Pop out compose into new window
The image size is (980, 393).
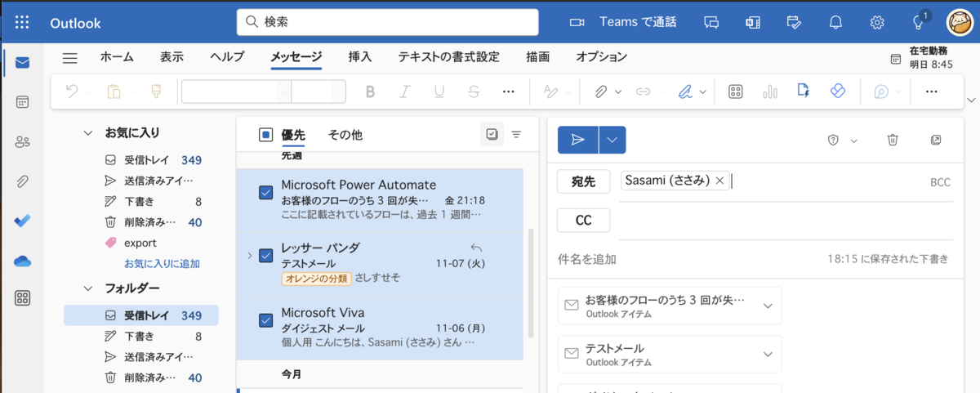936,140
